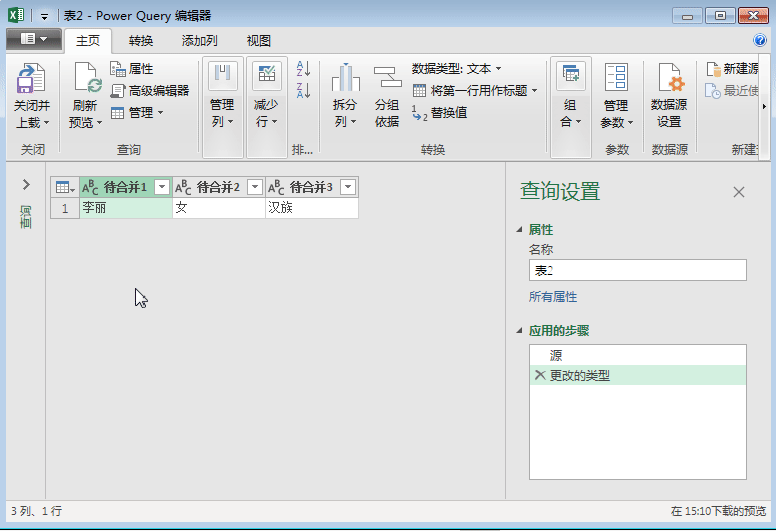
Task: Click the 刷新预览 (Refresh Preview) icon
Action: pos(86,79)
